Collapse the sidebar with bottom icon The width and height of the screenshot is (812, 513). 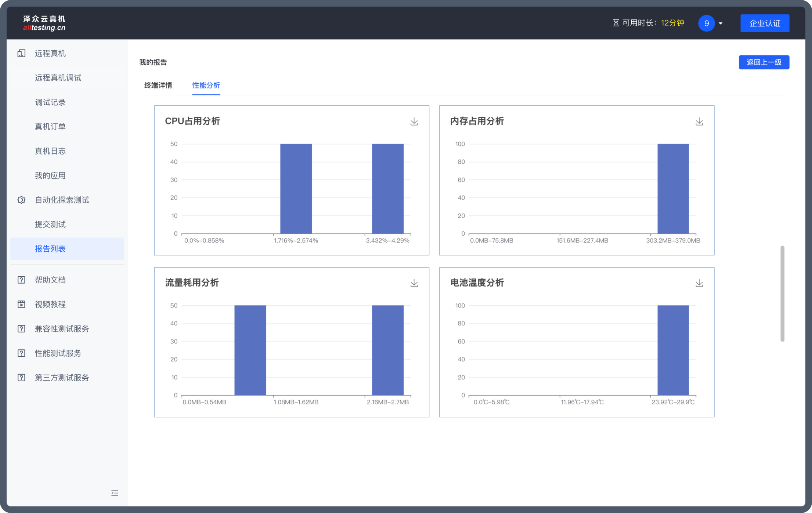(115, 493)
